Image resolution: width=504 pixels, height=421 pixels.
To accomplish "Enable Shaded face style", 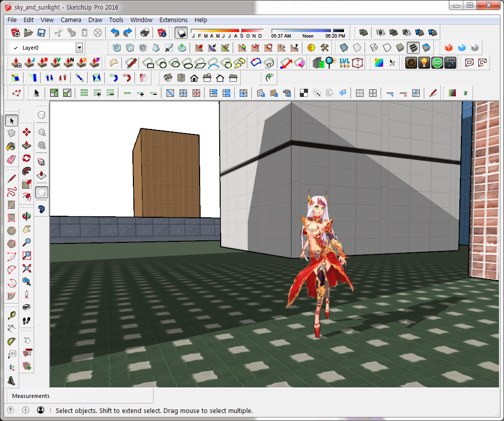I will click(x=400, y=48).
